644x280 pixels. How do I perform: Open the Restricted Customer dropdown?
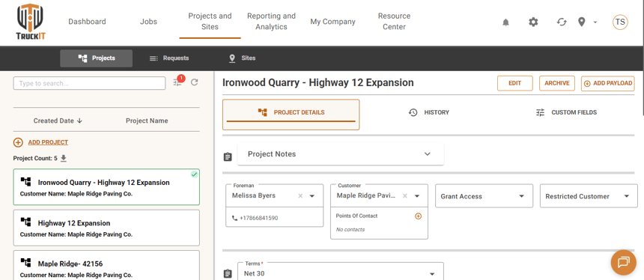click(589, 196)
